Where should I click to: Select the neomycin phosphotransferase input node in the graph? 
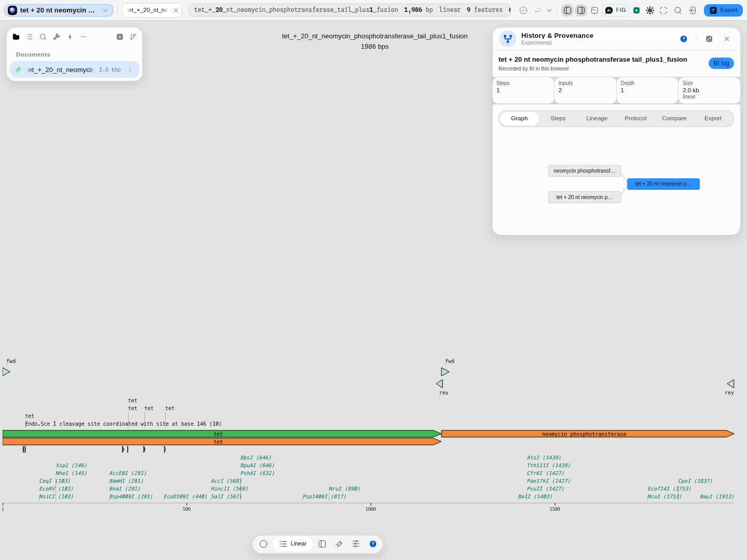[x=585, y=171]
